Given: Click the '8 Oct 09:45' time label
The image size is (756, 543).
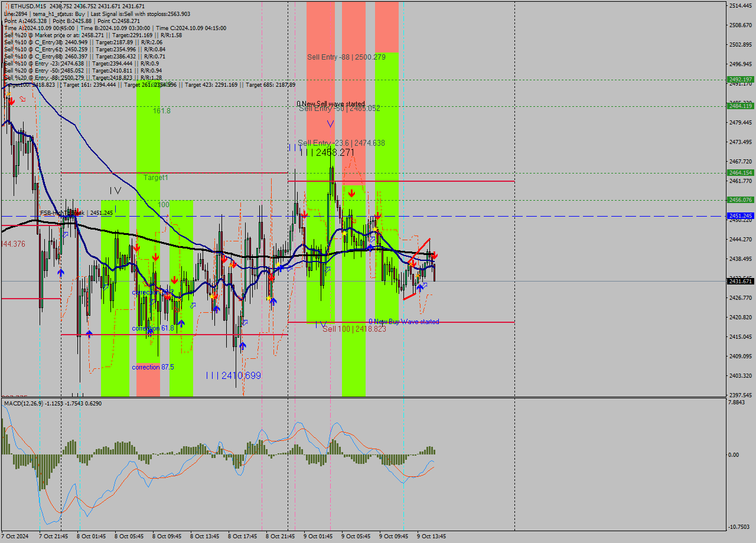Looking at the screenshot, I should pos(167,537).
